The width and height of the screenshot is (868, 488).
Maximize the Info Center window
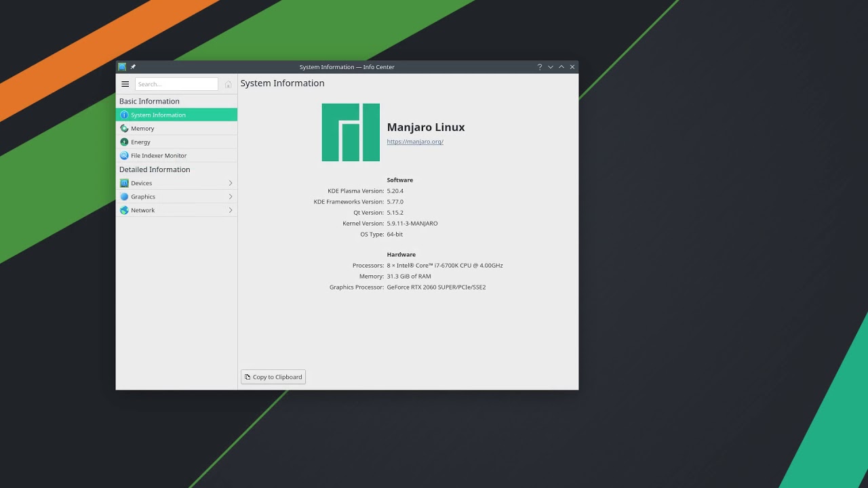click(561, 66)
